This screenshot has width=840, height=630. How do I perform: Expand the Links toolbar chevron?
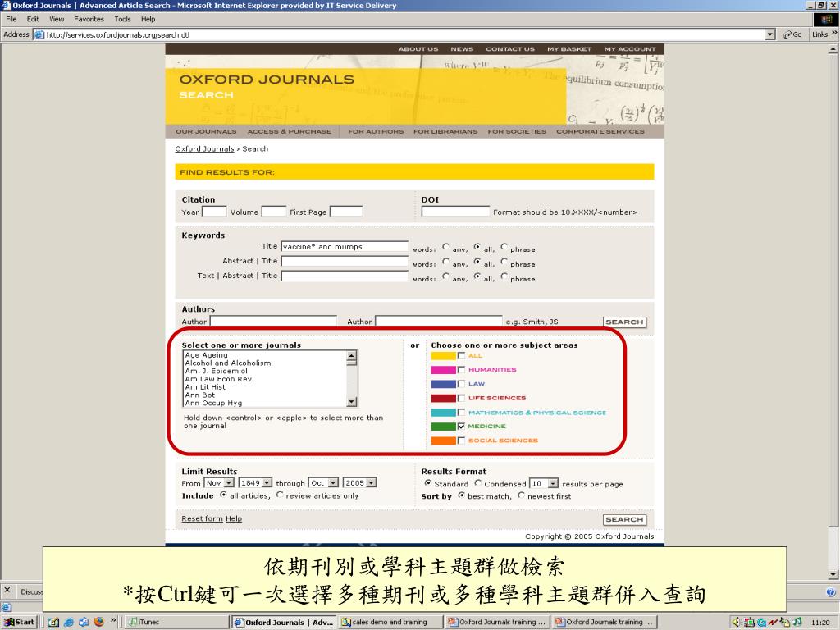pyautogui.click(x=834, y=33)
